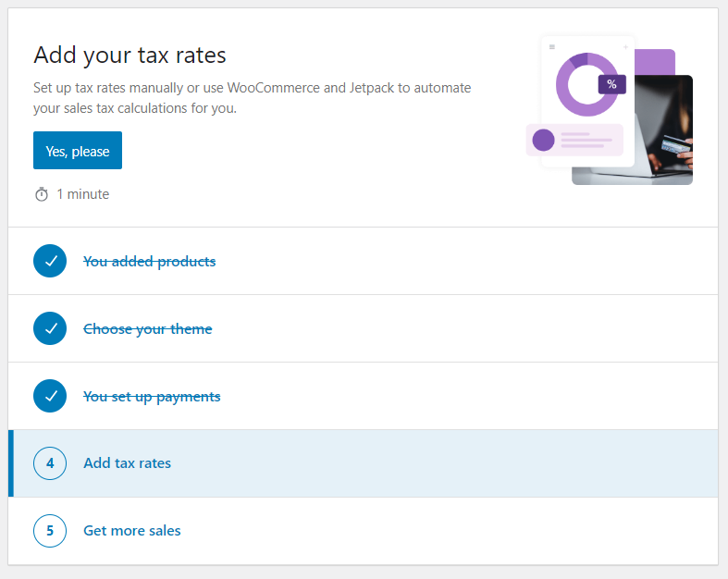Open the You added products task

150,262
